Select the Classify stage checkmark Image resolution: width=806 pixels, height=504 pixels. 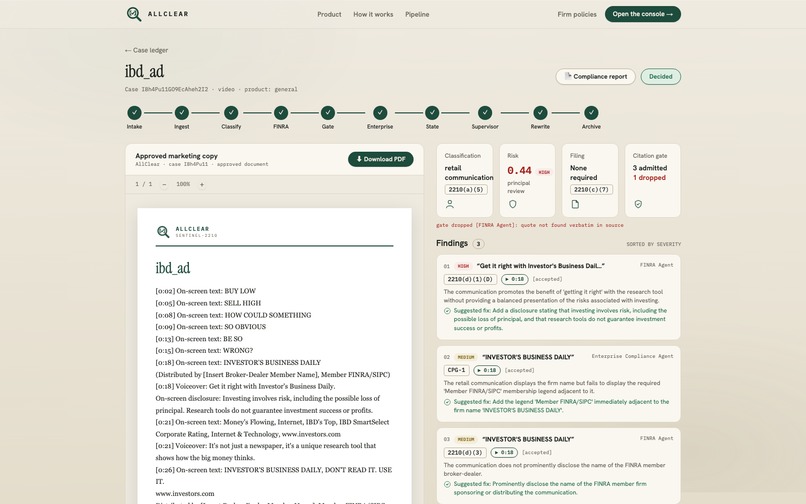pyautogui.click(x=231, y=113)
